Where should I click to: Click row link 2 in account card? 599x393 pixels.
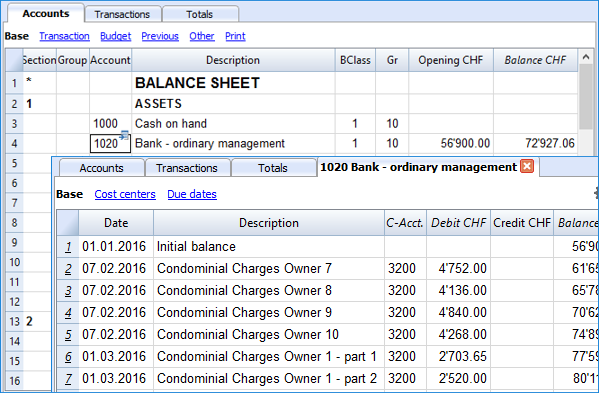coord(68,269)
